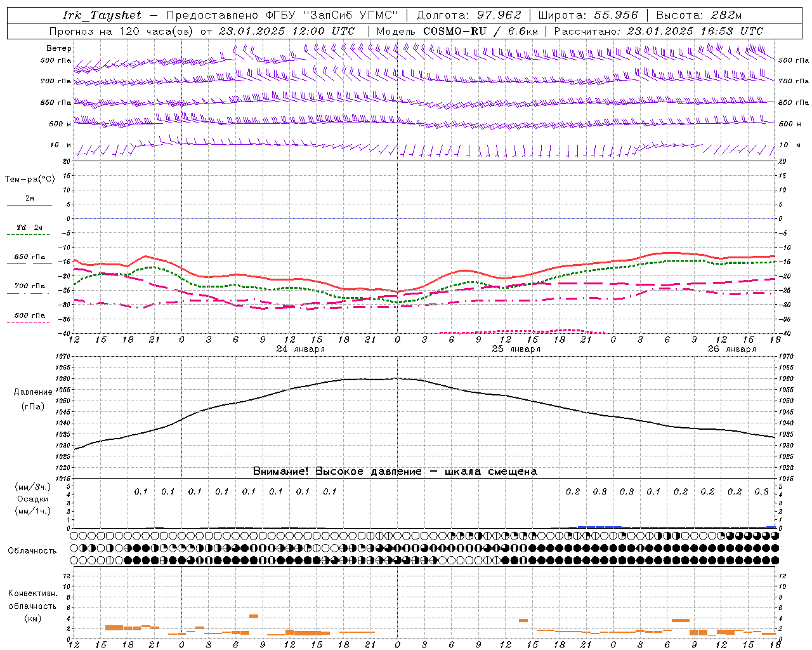The image size is (812, 650).
Task: Click the longitude value "Долгота: 97.962"
Action: coord(468,15)
